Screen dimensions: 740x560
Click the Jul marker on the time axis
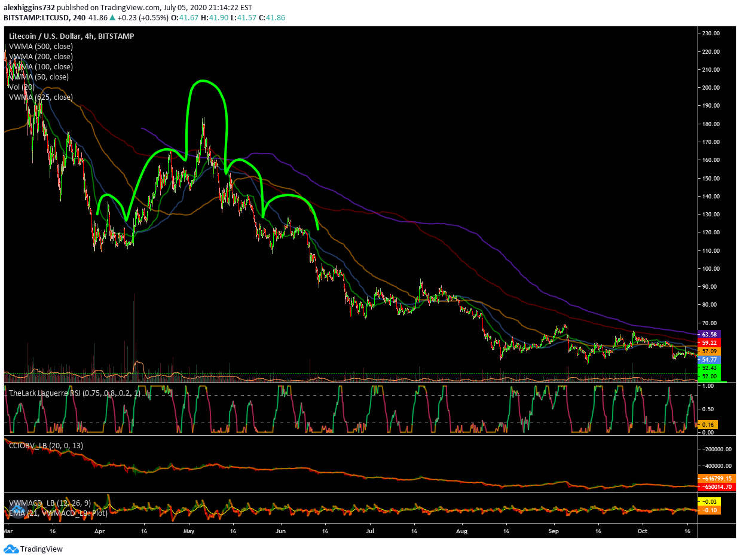370,530
